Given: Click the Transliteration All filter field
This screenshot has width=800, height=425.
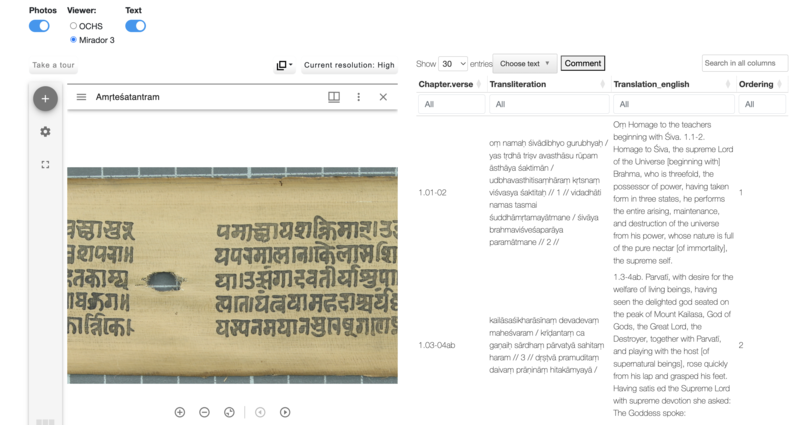Looking at the screenshot, I should [549, 104].
